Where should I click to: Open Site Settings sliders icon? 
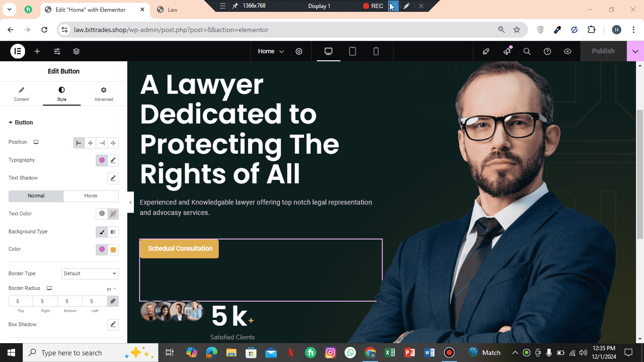(57, 51)
